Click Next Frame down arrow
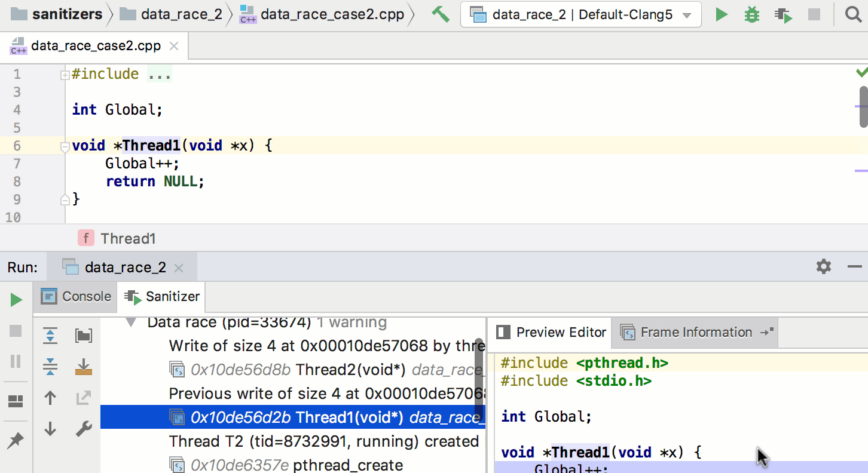 click(50, 429)
